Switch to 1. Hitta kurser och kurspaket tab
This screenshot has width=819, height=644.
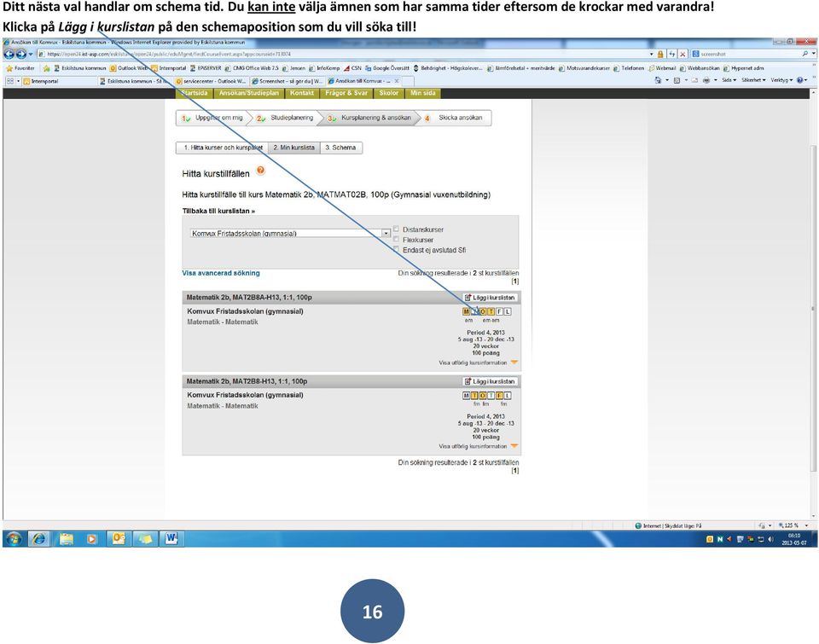[x=223, y=148]
